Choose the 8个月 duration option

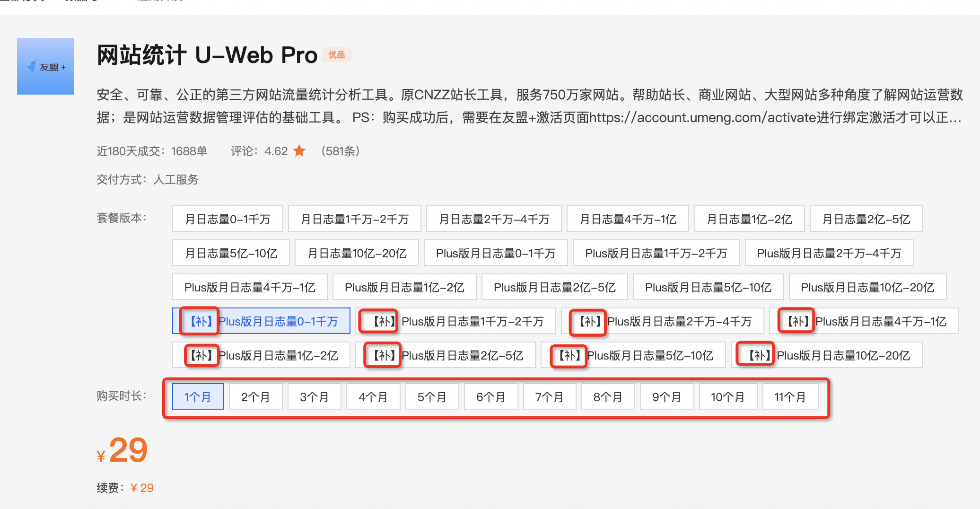(608, 396)
